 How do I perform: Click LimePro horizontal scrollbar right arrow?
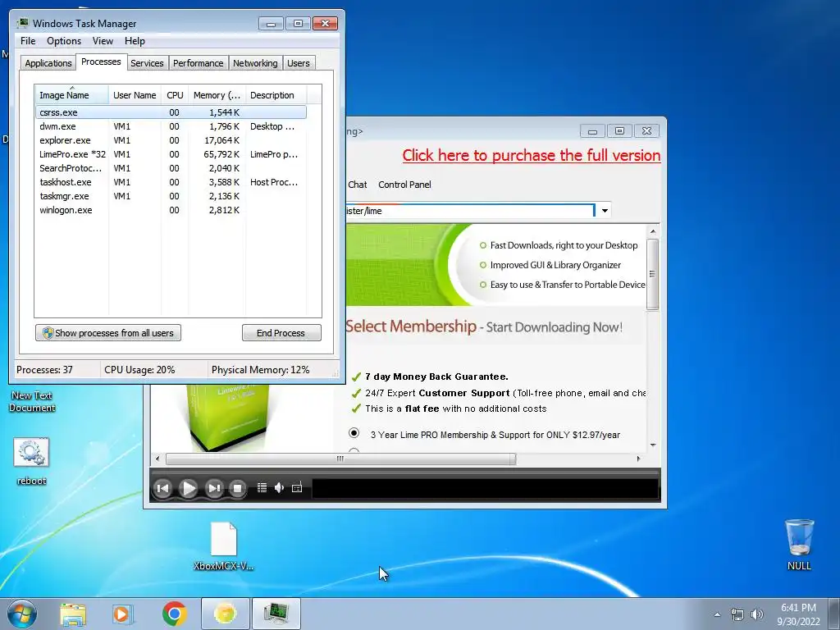(638, 459)
